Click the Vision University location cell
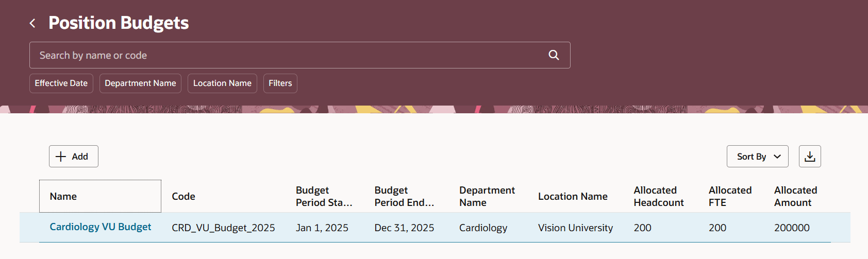 pyautogui.click(x=575, y=228)
